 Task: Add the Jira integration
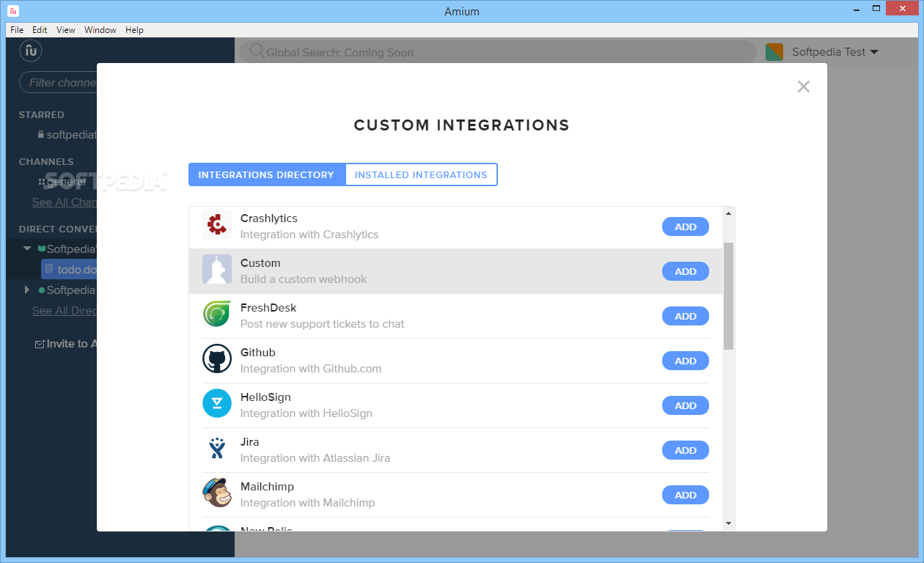[686, 450]
